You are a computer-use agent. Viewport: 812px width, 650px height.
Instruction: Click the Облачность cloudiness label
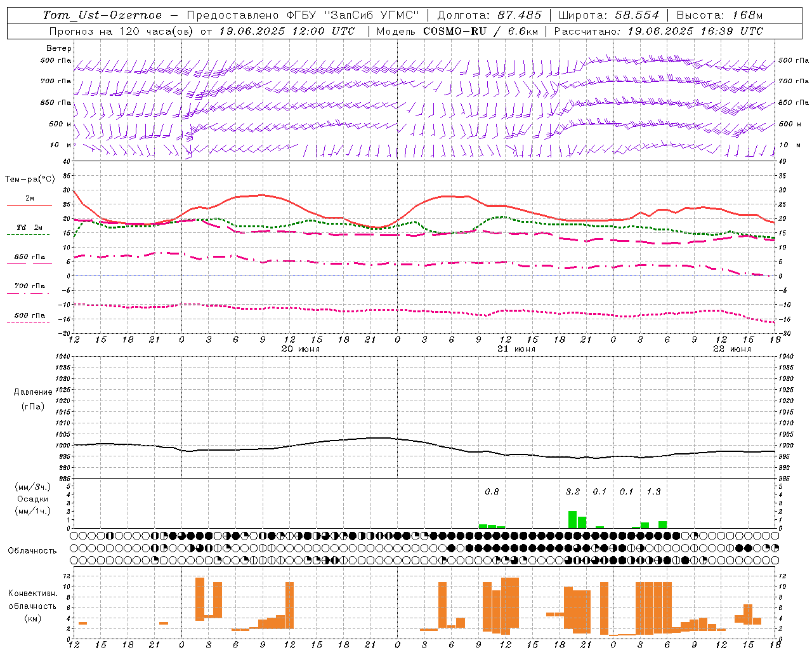click(32, 551)
